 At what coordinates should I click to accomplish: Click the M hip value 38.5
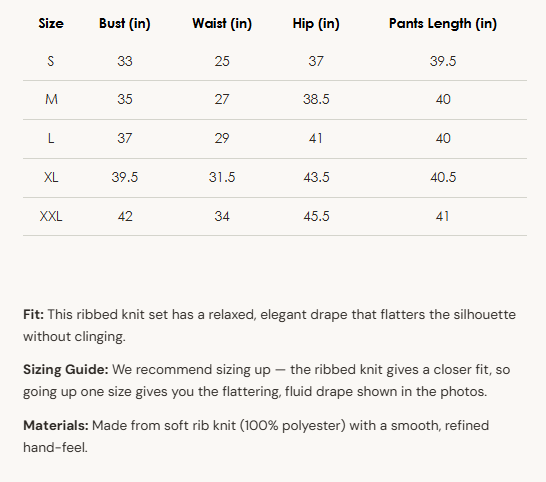click(x=316, y=99)
